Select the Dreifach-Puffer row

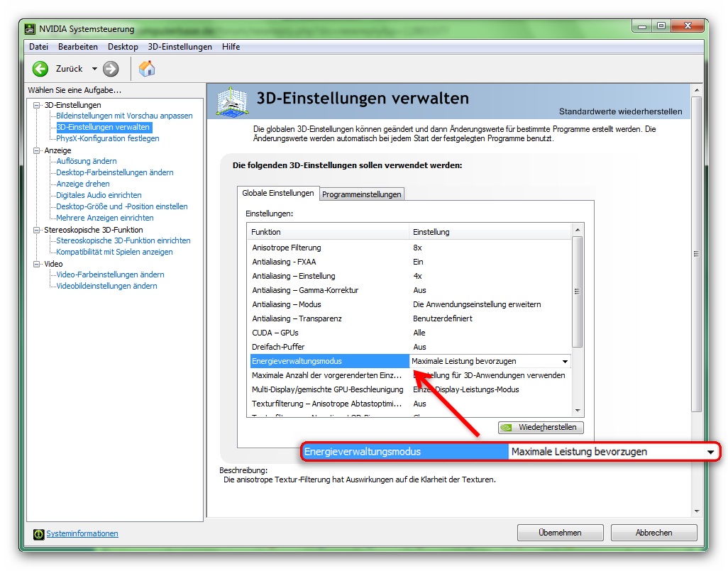pyautogui.click(x=410, y=347)
